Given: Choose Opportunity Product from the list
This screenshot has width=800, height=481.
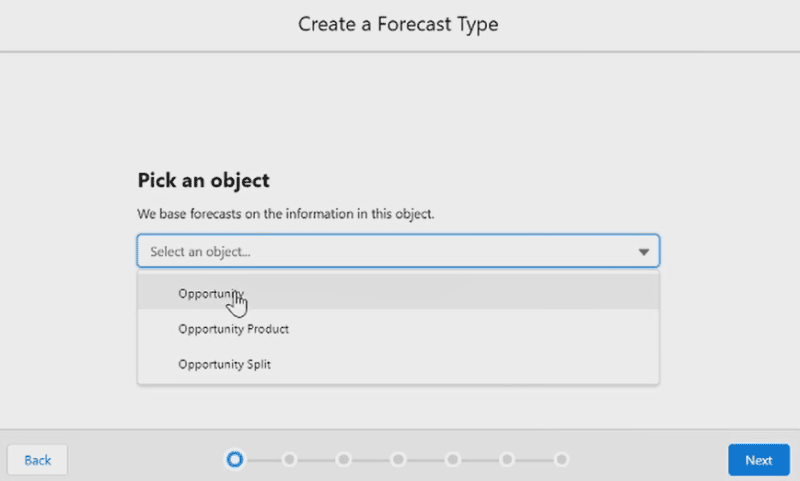Looking at the screenshot, I should coord(398,329).
